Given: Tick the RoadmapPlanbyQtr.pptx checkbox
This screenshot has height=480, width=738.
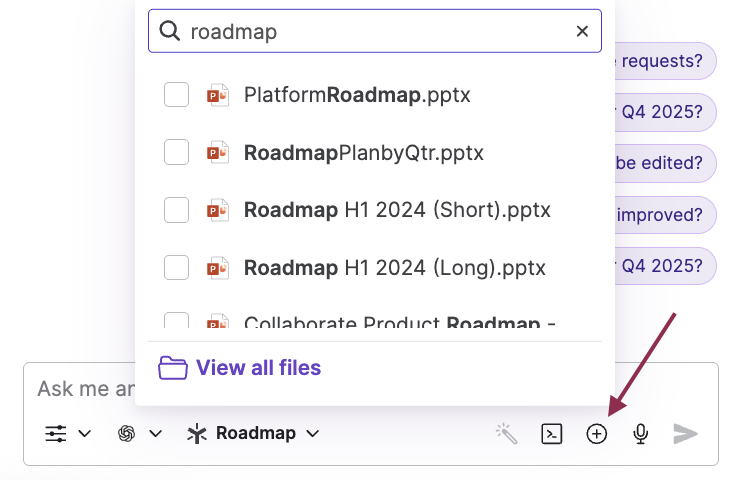Looking at the screenshot, I should pyautogui.click(x=176, y=153).
